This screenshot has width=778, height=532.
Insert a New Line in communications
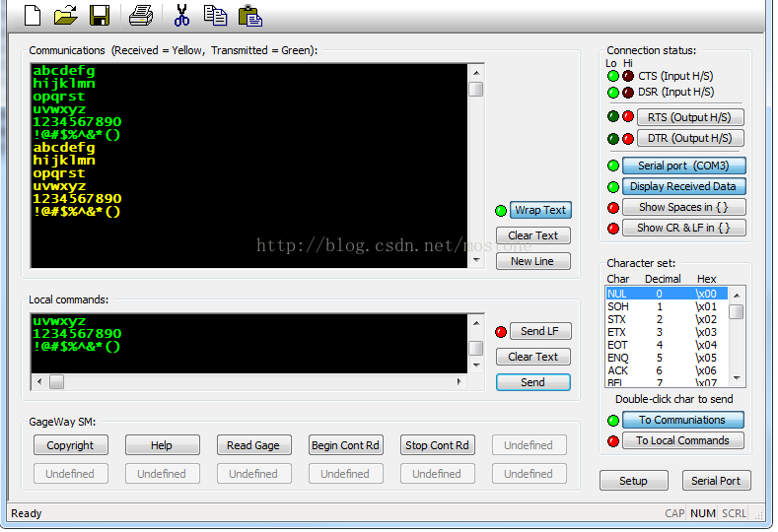click(x=532, y=261)
